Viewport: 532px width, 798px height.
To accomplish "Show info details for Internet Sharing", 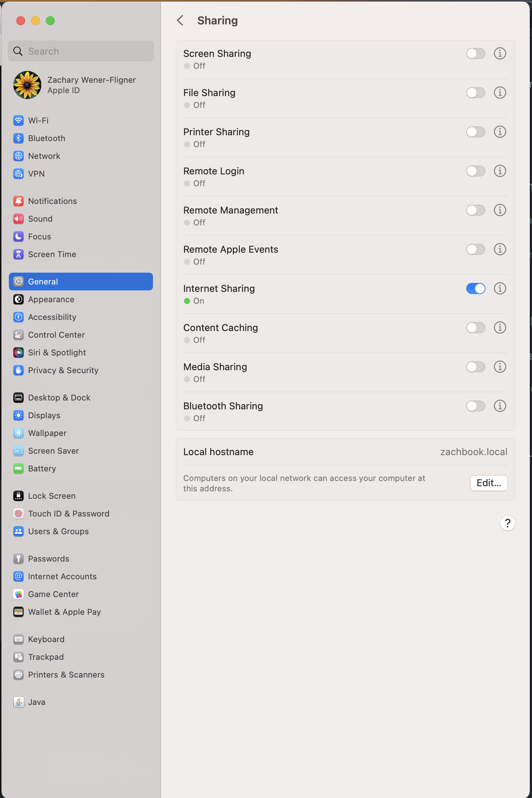I will [500, 289].
